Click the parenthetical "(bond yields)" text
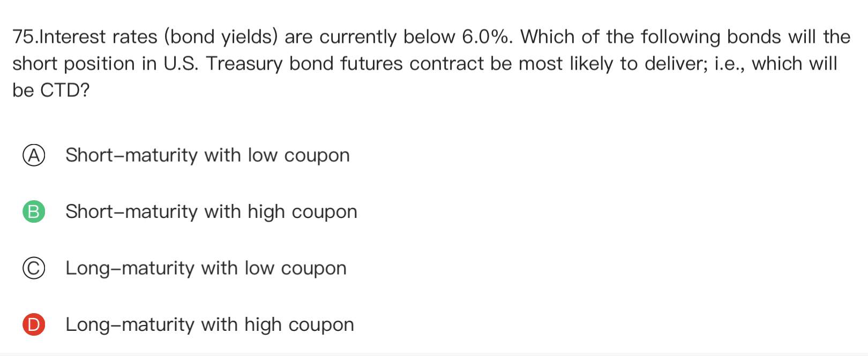Screen dimensions: 868x356 (221, 37)
